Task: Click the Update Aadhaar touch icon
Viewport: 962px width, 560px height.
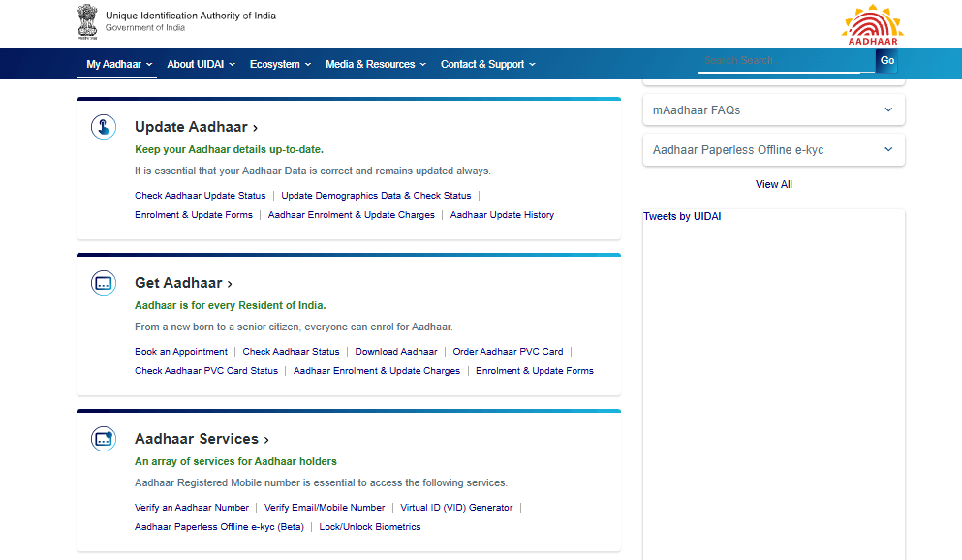Action: [x=104, y=127]
